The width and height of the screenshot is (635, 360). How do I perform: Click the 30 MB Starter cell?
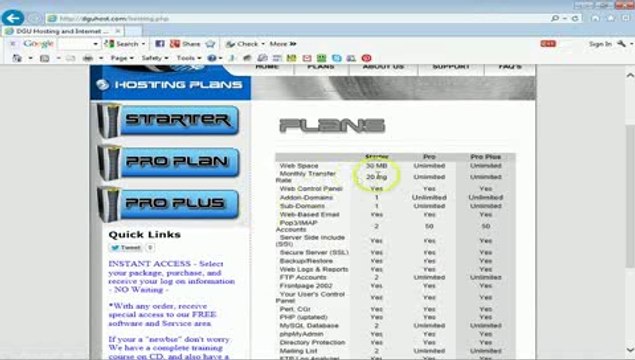pyautogui.click(x=377, y=166)
